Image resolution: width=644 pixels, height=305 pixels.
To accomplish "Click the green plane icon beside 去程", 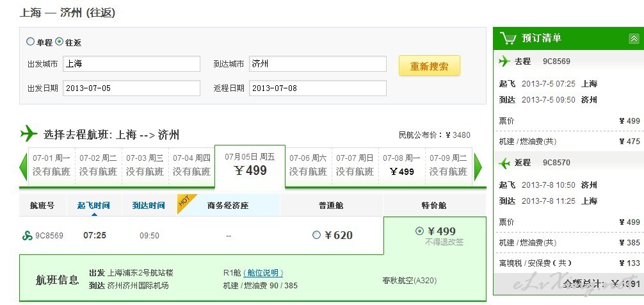I will coord(504,62).
